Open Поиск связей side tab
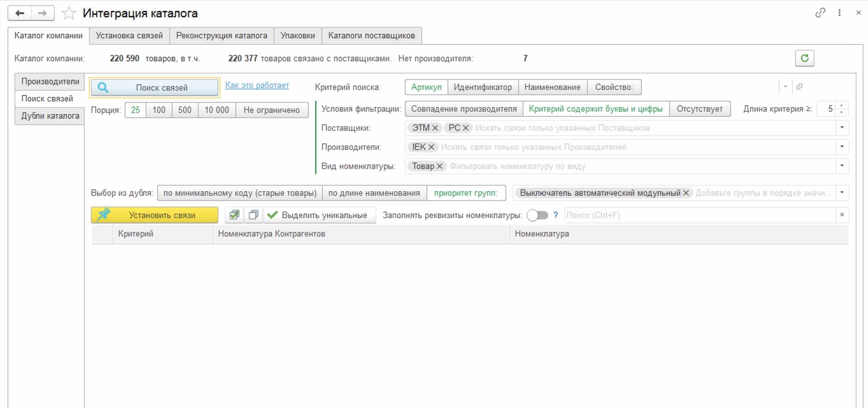Image resolution: width=868 pixels, height=408 pixels. click(x=49, y=99)
